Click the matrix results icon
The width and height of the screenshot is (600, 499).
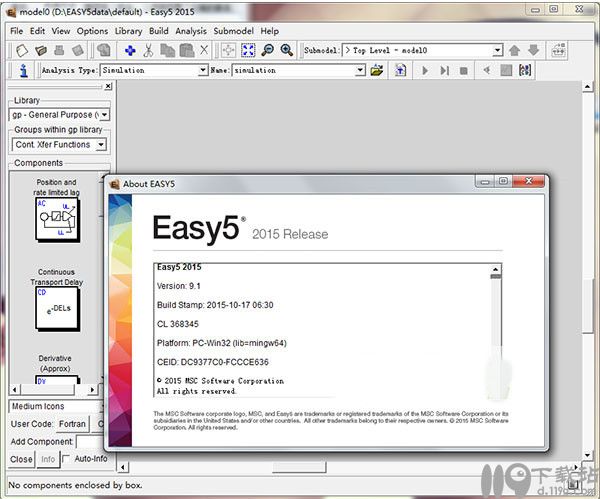[x=525, y=70]
